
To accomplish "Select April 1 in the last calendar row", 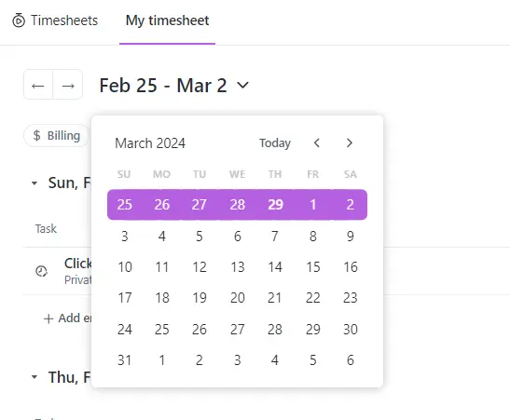I will point(162,360).
